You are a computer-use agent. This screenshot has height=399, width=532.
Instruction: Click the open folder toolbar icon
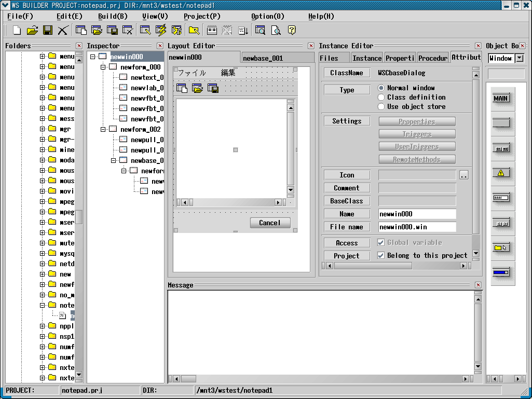(32, 30)
